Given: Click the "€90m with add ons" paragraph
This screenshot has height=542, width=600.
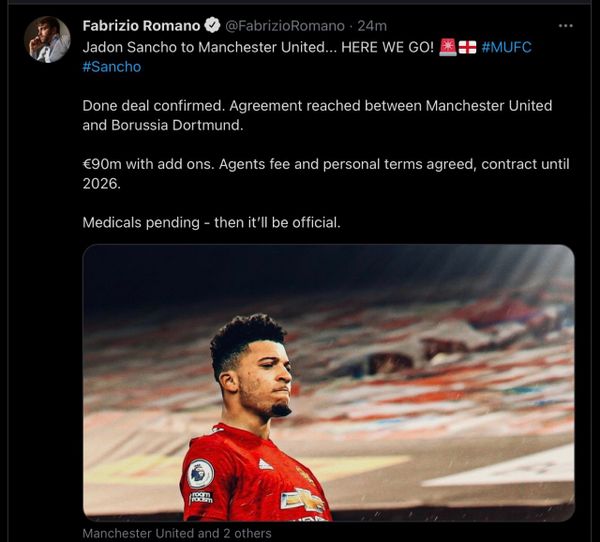Looking at the screenshot, I should pyautogui.click(x=326, y=174).
